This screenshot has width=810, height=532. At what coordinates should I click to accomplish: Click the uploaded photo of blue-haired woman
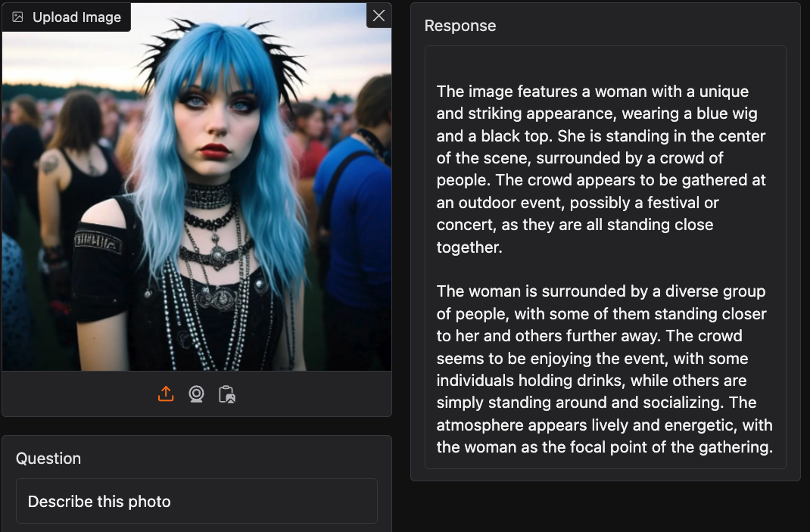pos(197,187)
